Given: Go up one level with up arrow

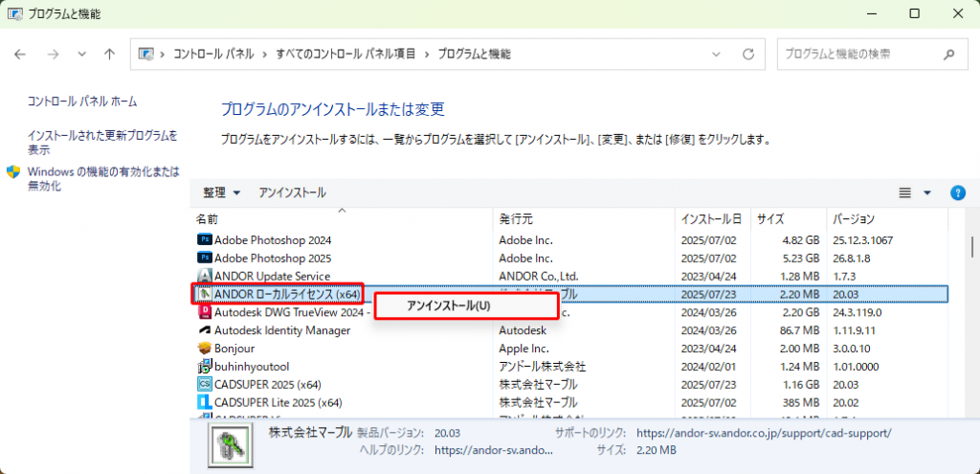Looking at the screenshot, I should (109, 55).
